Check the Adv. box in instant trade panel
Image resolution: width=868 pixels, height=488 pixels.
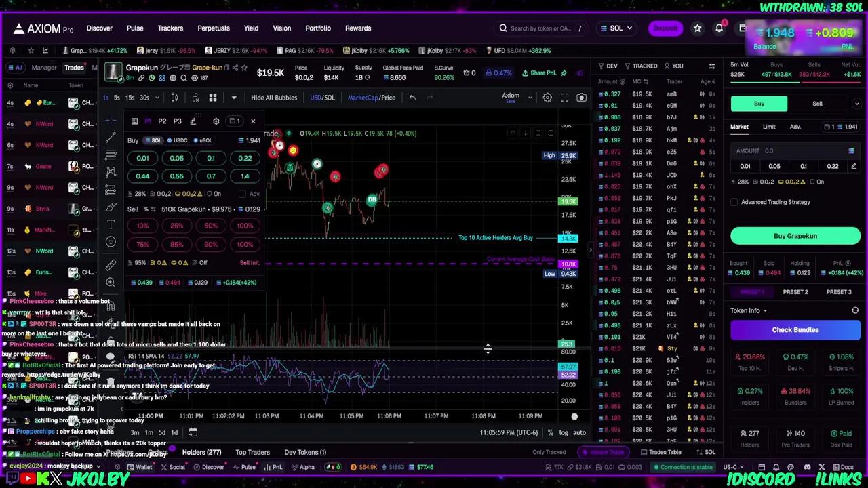tap(242, 194)
